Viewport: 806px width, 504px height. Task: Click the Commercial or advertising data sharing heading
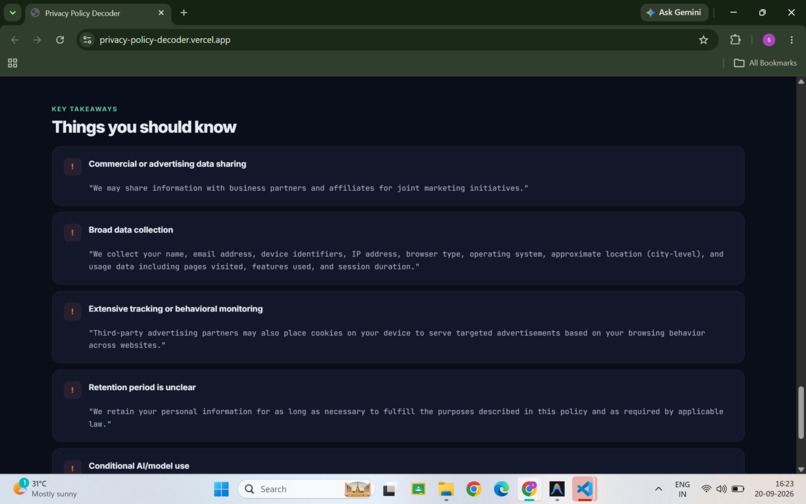click(167, 164)
